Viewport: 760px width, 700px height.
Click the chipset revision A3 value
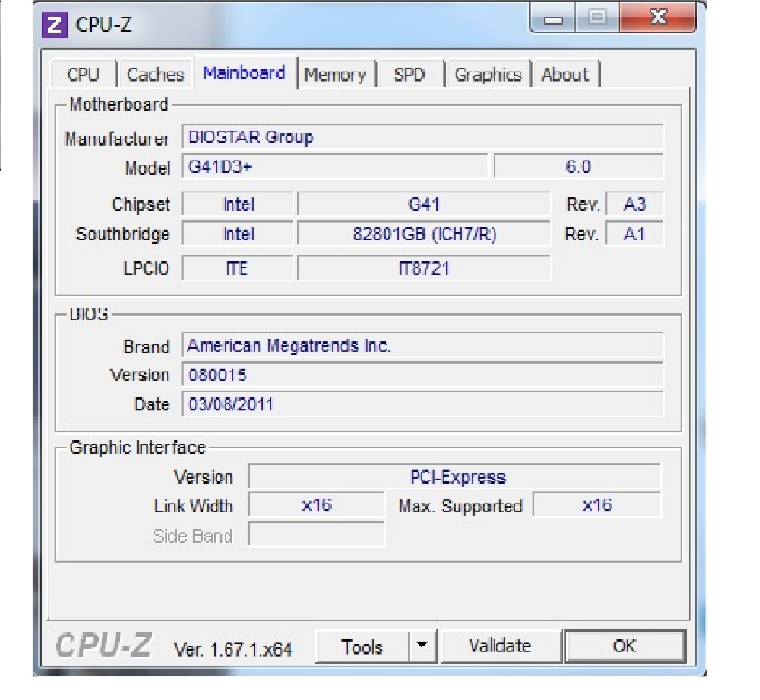click(x=634, y=204)
